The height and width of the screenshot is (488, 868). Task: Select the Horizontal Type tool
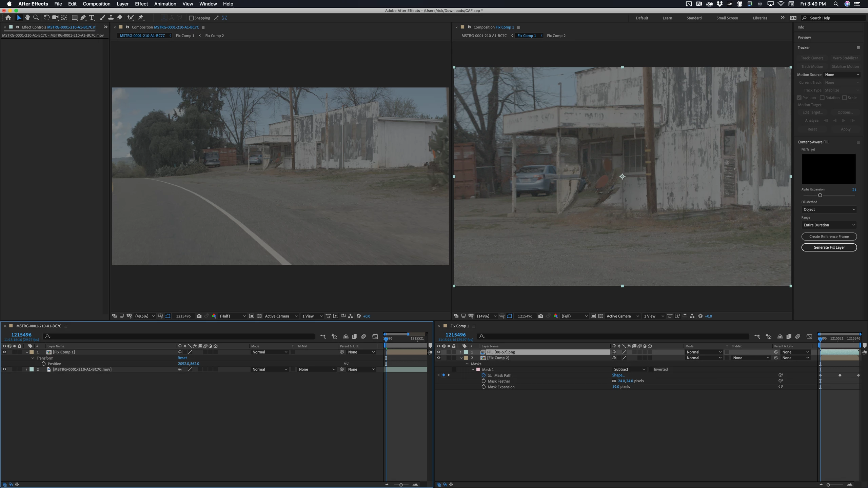pyautogui.click(x=92, y=18)
